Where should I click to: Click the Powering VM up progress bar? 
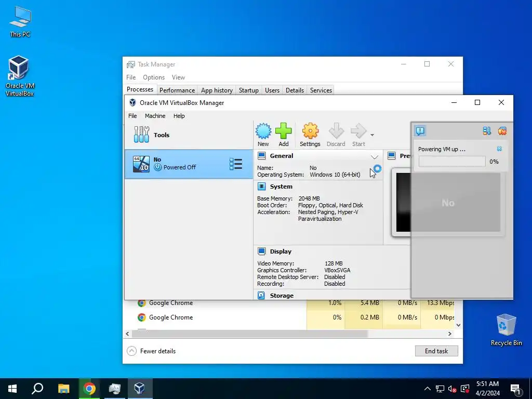click(x=452, y=162)
